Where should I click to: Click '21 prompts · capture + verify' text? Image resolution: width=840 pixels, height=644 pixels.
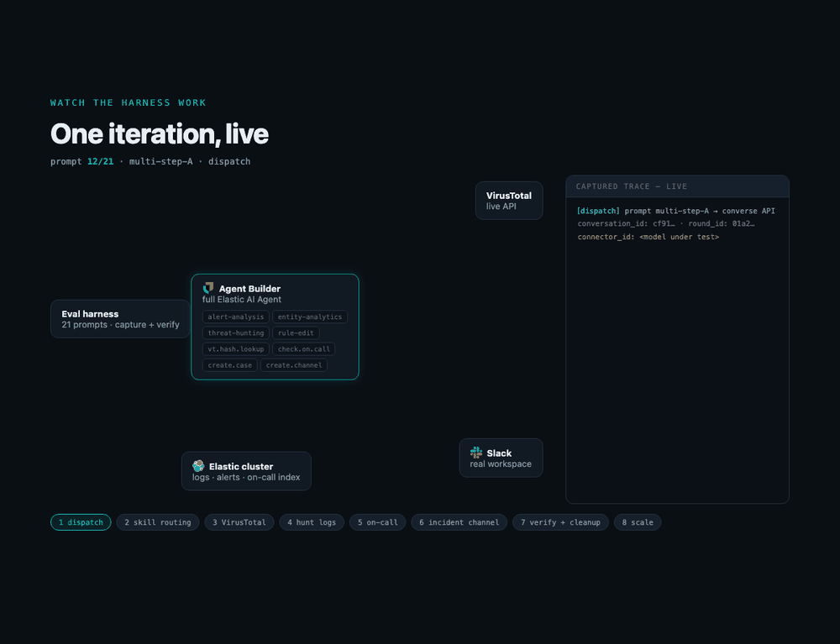coord(120,324)
